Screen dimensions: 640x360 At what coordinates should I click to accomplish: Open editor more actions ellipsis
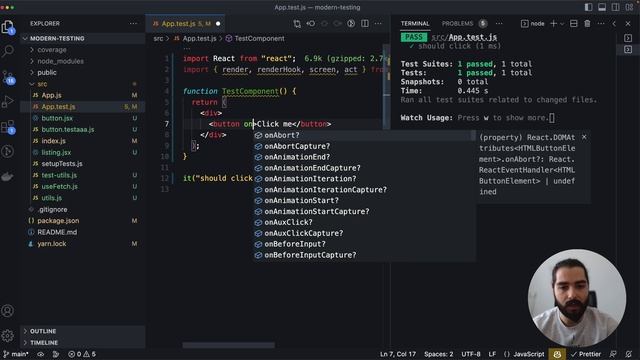pyautogui.click(x=378, y=24)
